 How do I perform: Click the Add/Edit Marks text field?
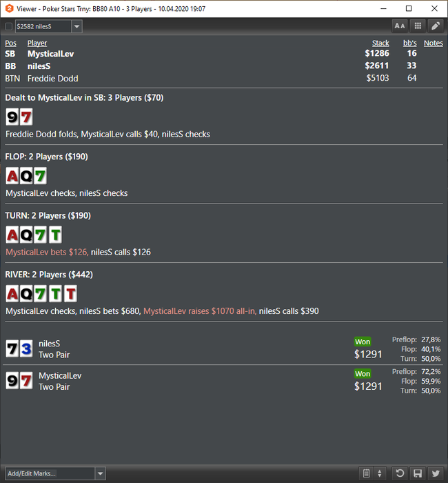50,473
